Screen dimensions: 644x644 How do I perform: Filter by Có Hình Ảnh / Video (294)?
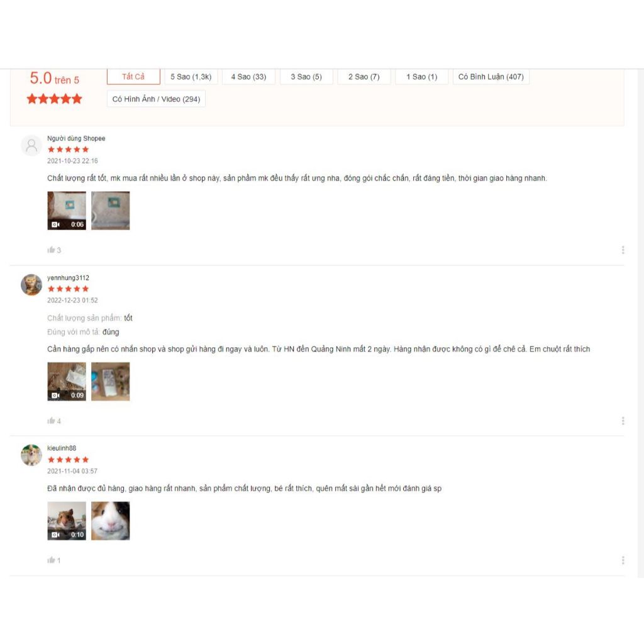click(156, 99)
